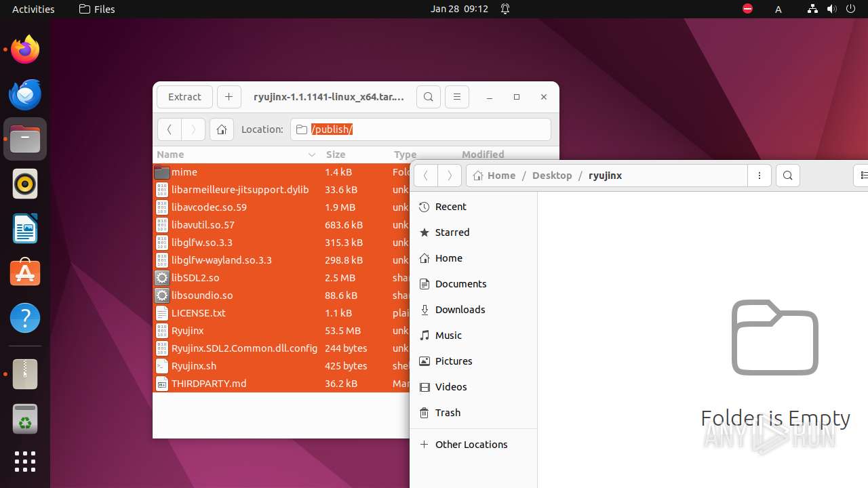Launch Thunderbird mail from the dock
This screenshot has width=868, height=488.
click(x=25, y=94)
